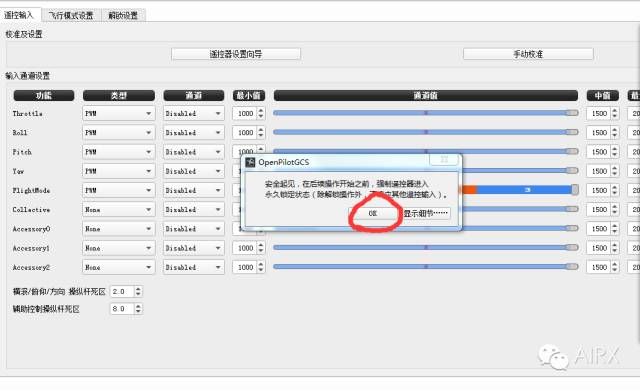Click the FlightMode neutral value 1500 field

pos(599,190)
